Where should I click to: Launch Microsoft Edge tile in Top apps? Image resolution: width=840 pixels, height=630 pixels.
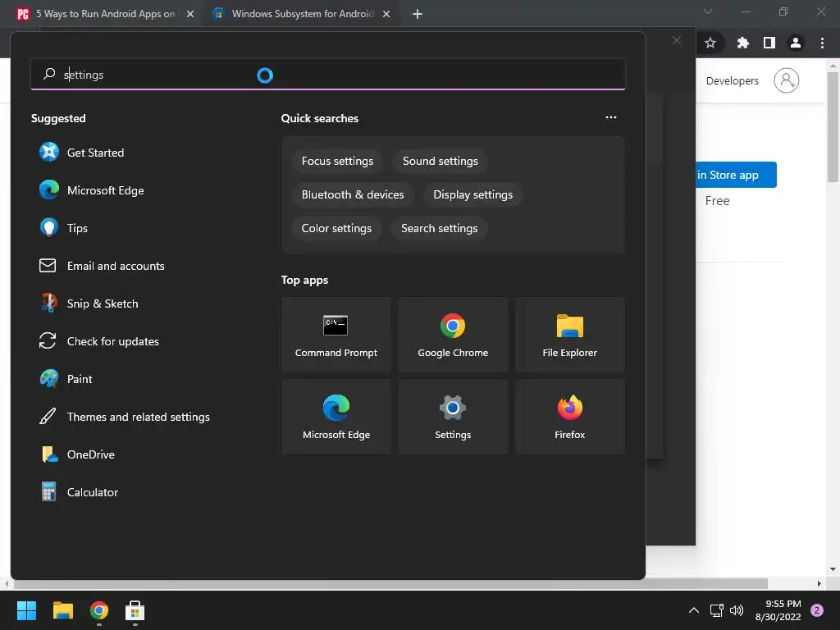(336, 417)
